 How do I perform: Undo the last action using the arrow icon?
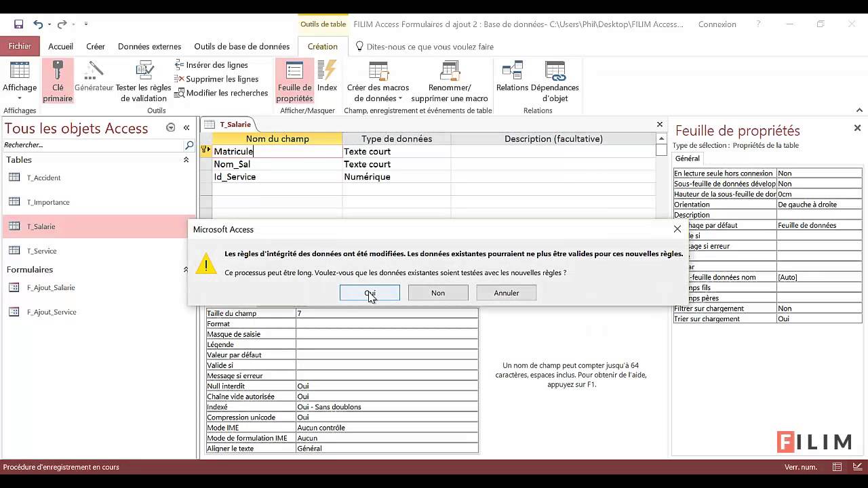coord(38,24)
